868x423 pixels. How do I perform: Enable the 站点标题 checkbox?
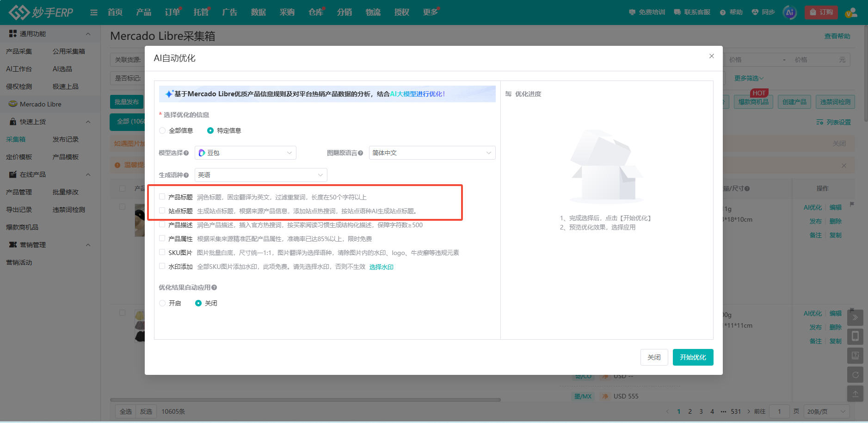(162, 211)
